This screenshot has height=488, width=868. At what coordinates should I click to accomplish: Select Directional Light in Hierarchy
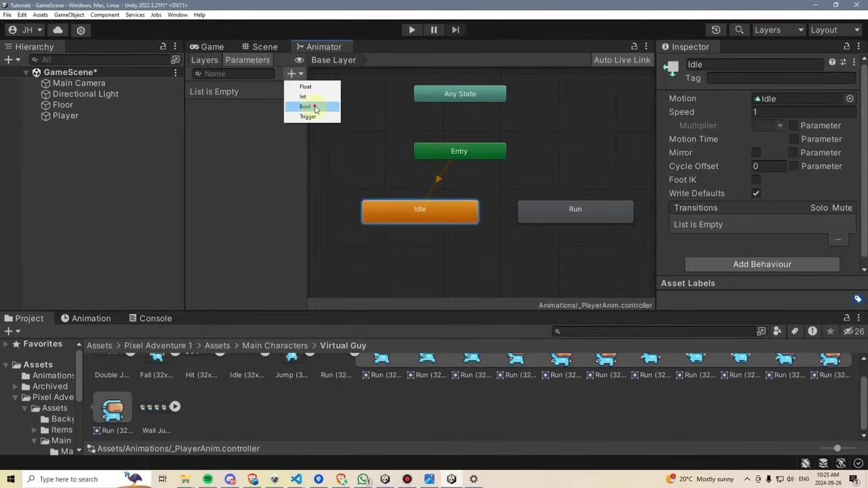[85, 94]
